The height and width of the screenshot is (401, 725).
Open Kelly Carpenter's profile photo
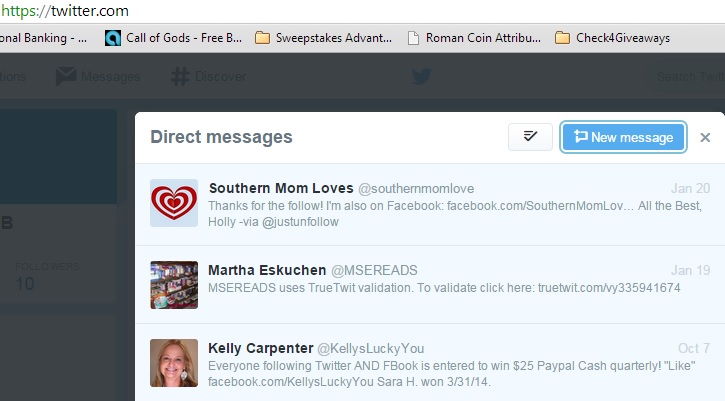click(x=174, y=363)
